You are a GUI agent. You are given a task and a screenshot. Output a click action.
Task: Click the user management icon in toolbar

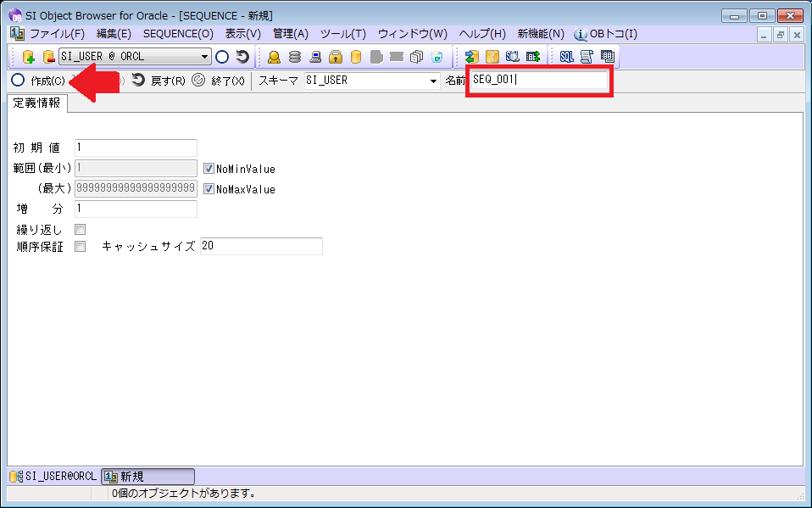(274, 57)
